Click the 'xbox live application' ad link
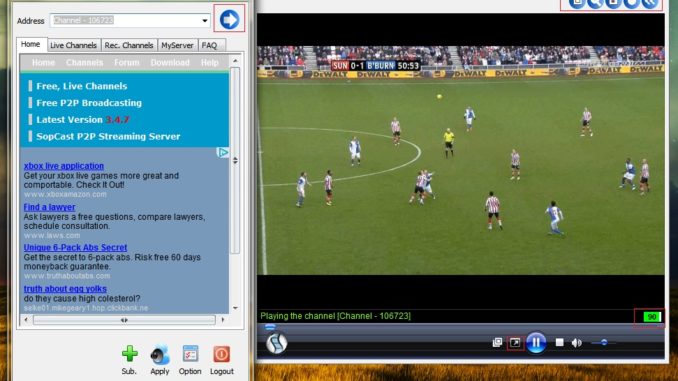Screen dimensions: 678x381 pos(64,166)
